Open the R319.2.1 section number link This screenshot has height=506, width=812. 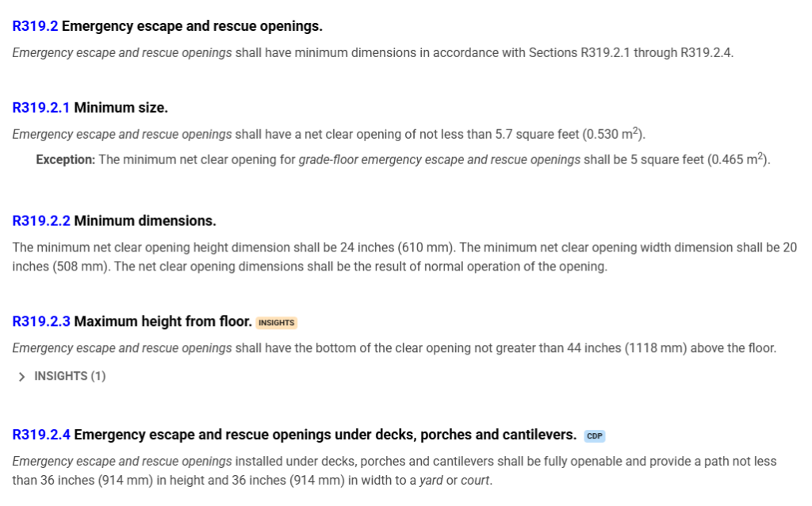pos(41,107)
